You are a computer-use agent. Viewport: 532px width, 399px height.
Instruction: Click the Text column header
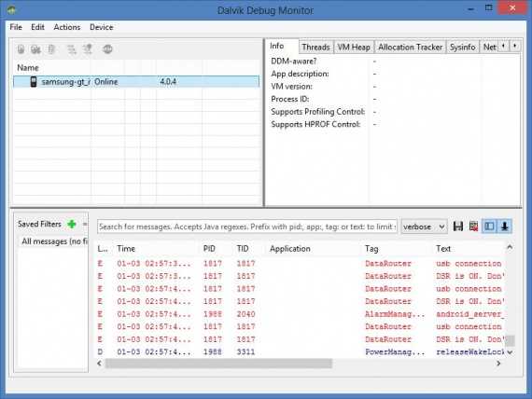443,249
